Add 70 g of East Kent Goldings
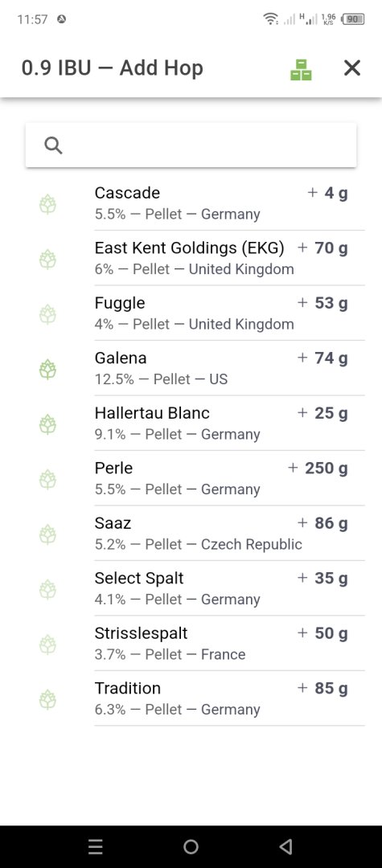This screenshot has height=868, width=382. 322,248
